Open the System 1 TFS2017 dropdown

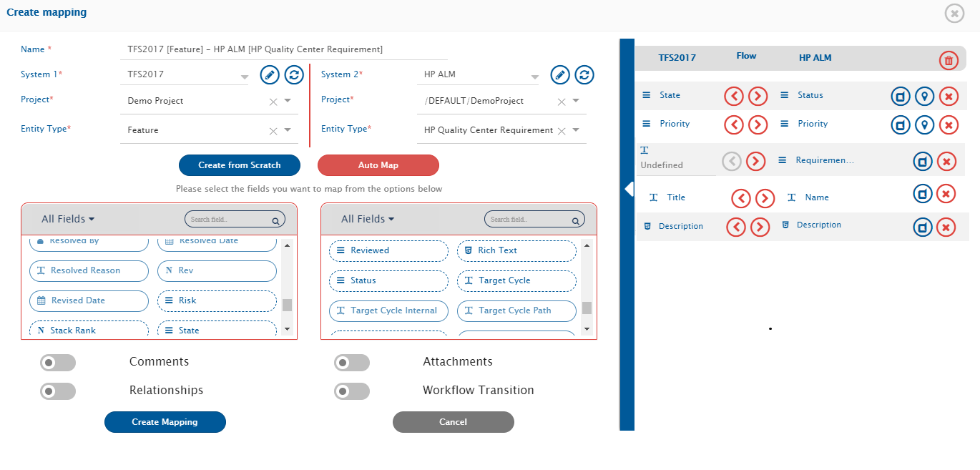click(x=244, y=76)
